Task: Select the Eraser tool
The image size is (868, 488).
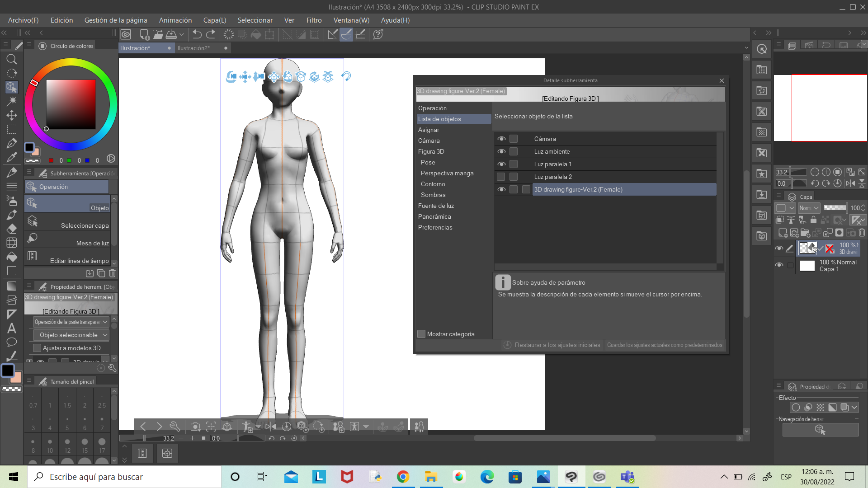Action: (12, 229)
